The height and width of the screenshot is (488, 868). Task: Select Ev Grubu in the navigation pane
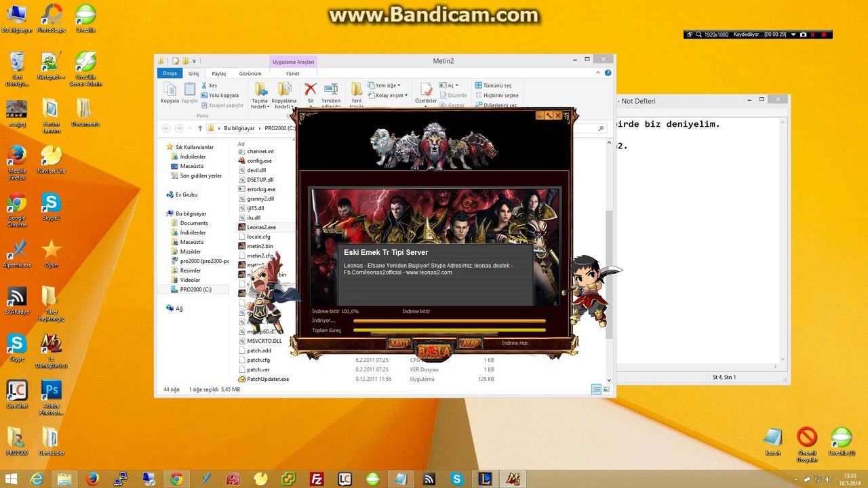click(x=182, y=195)
